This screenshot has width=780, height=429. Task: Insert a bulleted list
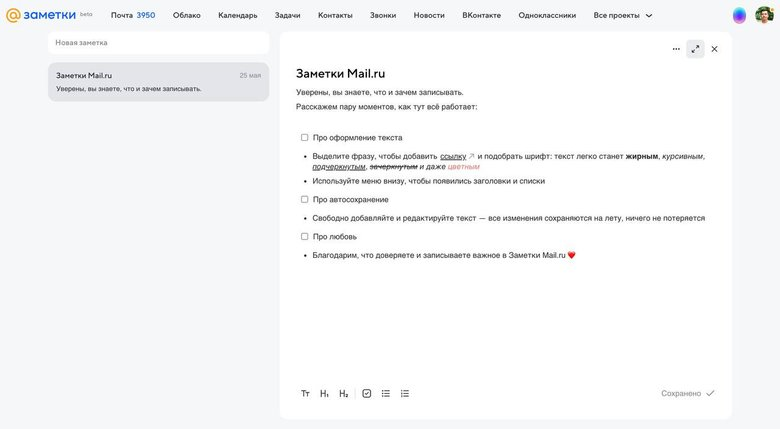pos(386,394)
